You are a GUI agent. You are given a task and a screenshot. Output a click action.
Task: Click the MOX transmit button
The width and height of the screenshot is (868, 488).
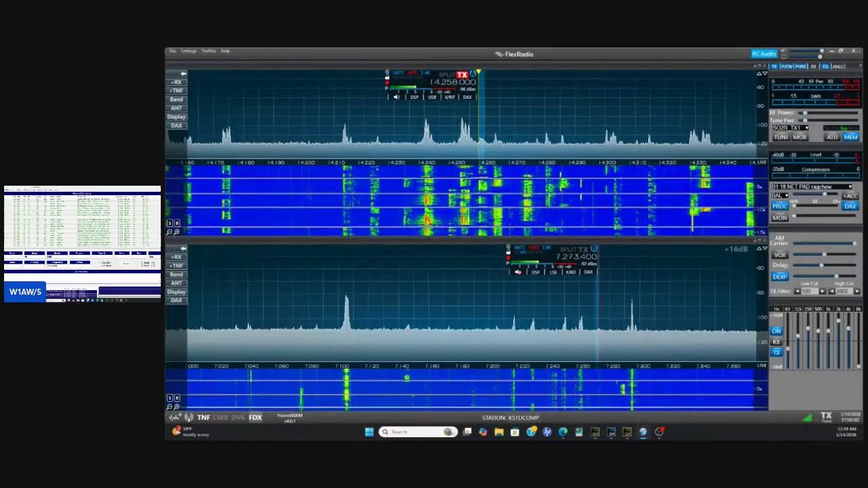coord(800,137)
